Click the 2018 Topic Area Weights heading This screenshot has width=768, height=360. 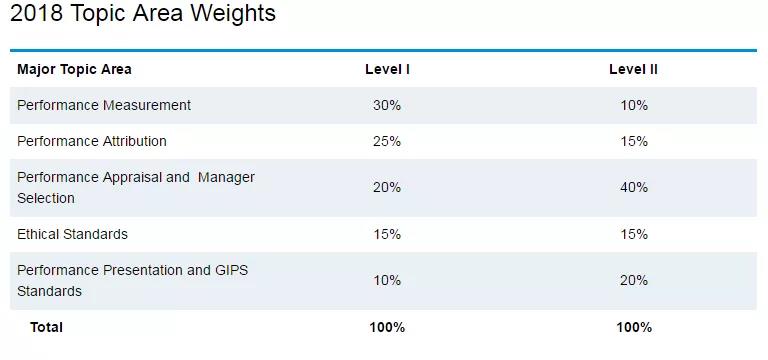143,13
